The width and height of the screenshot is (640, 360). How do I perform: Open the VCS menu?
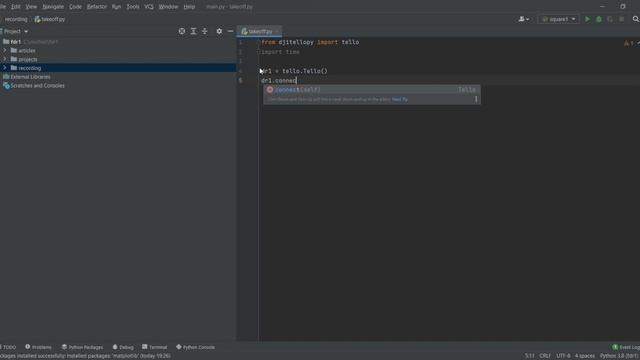coord(149,7)
